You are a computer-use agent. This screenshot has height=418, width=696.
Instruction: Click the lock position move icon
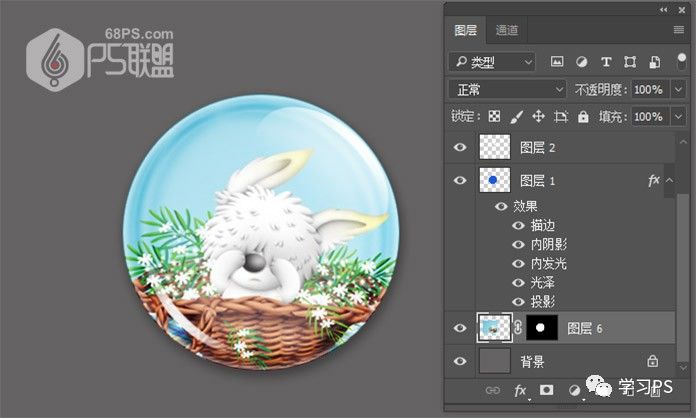click(538, 117)
